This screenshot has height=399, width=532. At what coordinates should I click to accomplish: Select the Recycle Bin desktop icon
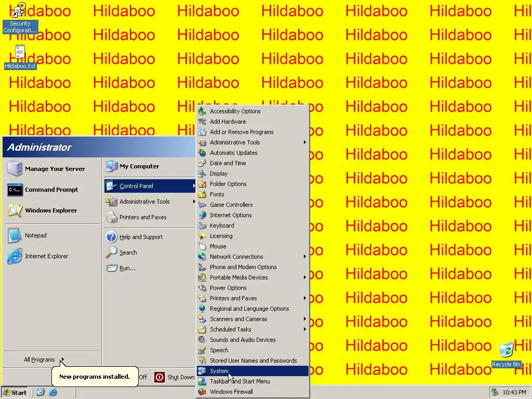click(x=506, y=355)
